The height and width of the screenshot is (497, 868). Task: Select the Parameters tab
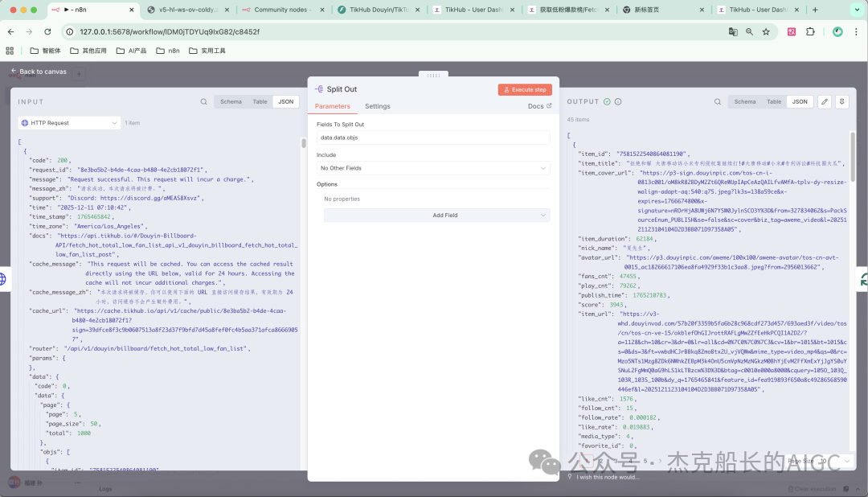[332, 106]
